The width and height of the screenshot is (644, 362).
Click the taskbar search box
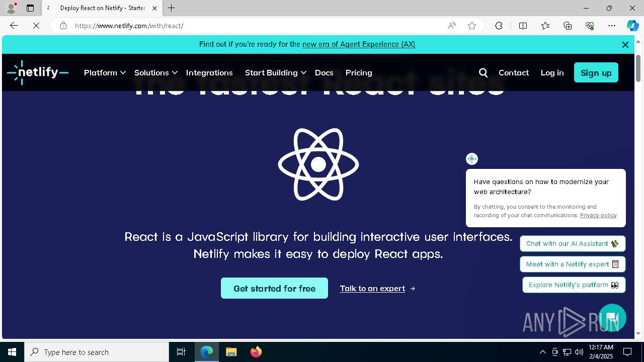coord(97,352)
